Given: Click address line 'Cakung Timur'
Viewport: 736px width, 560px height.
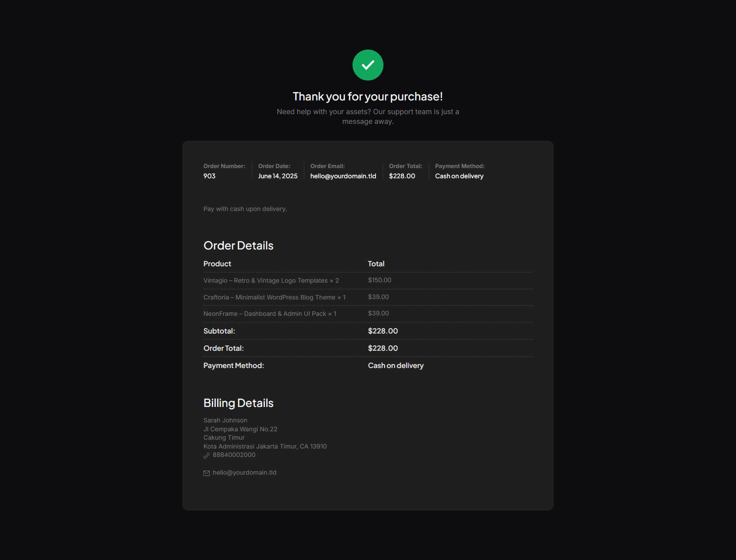Looking at the screenshot, I should coord(224,437).
